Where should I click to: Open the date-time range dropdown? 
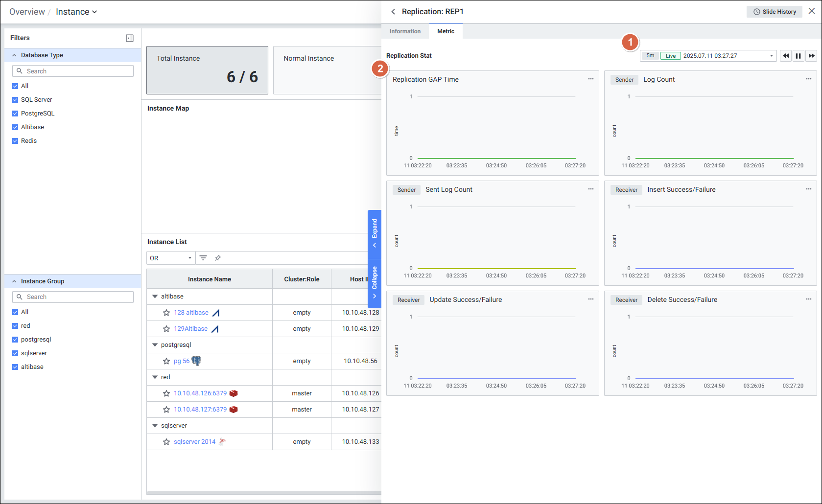coord(772,56)
